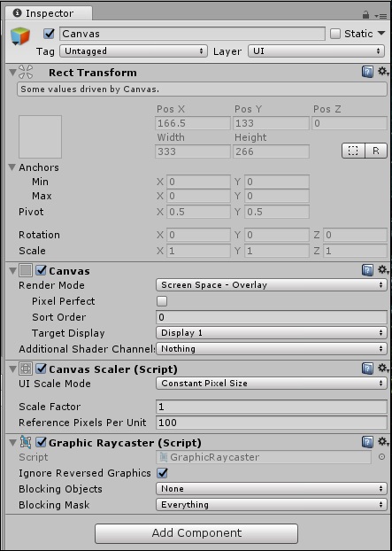The height and width of the screenshot is (551, 392).
Task: Open Canvas Scaler gear settings menu
Action: tap(383, 369)
